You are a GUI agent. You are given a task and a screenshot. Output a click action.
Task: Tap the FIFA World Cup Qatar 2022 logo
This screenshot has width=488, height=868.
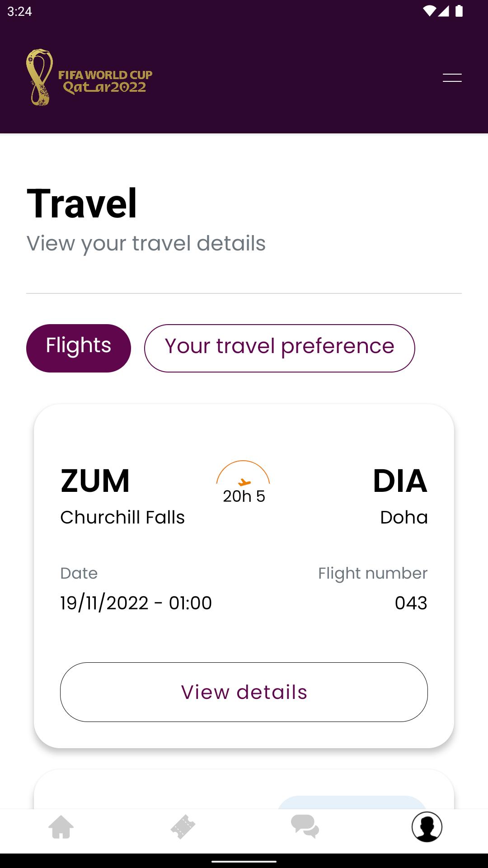point(89,77)
